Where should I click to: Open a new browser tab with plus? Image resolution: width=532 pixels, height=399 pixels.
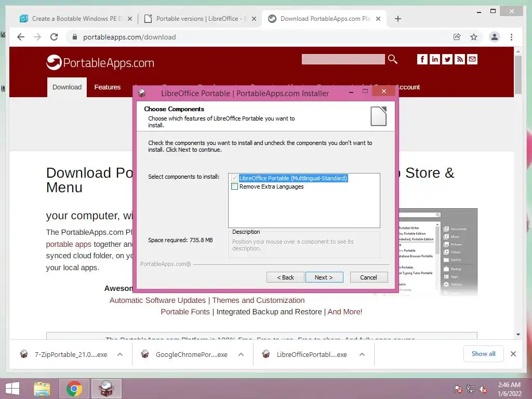[x=398, y=19]
